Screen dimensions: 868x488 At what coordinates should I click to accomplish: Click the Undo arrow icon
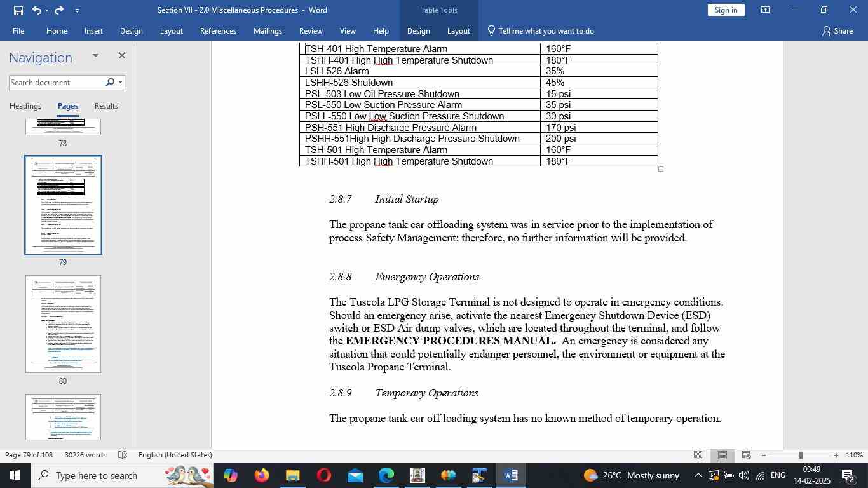coord(37,10)
